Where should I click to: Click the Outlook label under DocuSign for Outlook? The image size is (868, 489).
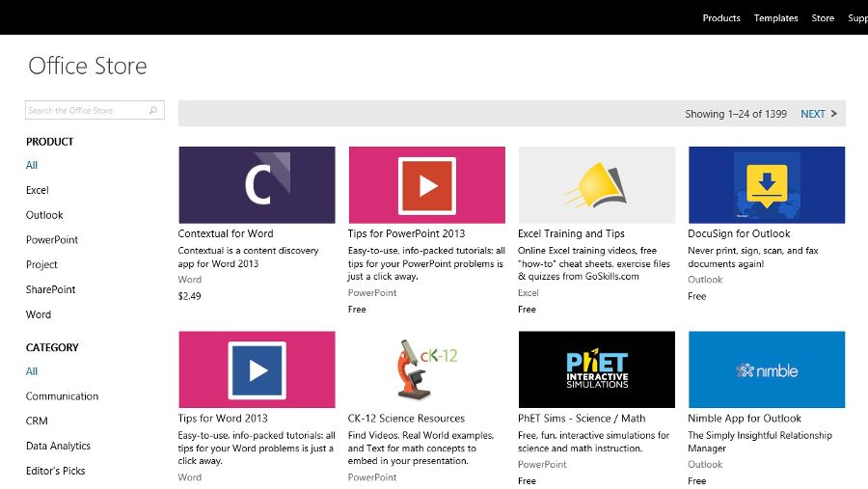(705, 280)
